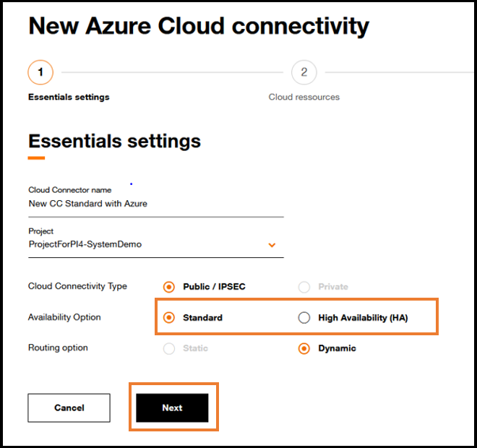
Task: Click the Cloud ressources step label
Action: (x=304, y=97)
